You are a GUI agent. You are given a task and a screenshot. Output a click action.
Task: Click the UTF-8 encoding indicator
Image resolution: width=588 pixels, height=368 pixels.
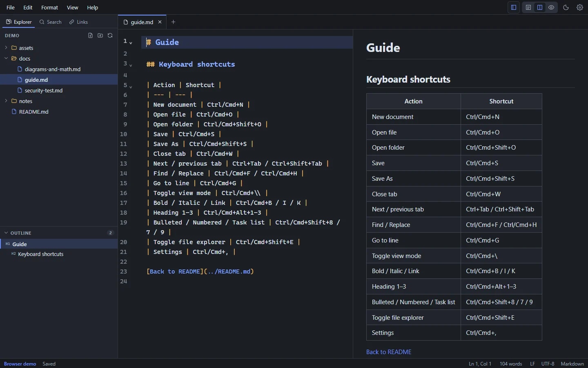coord(548,364)
